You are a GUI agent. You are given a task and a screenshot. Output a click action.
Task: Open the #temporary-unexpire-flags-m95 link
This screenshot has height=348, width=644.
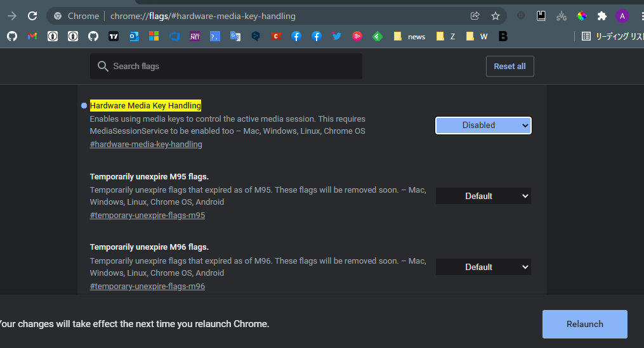tap(147, 216)
